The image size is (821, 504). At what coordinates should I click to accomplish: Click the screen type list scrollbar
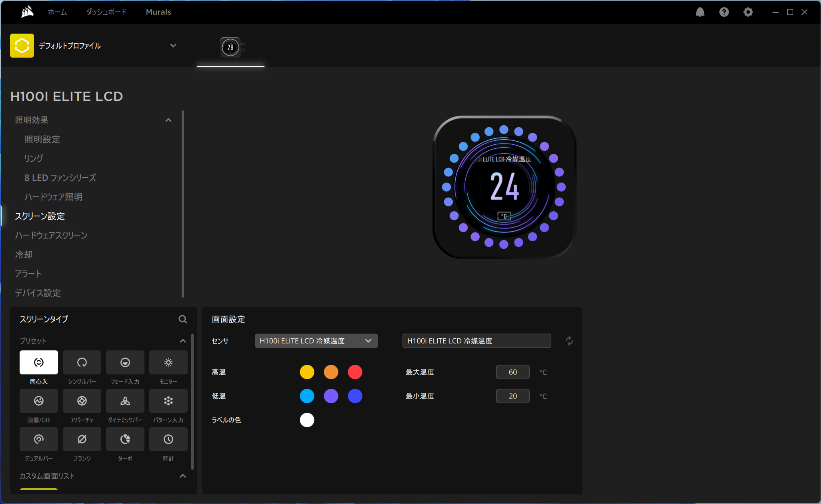coord(192,402)
